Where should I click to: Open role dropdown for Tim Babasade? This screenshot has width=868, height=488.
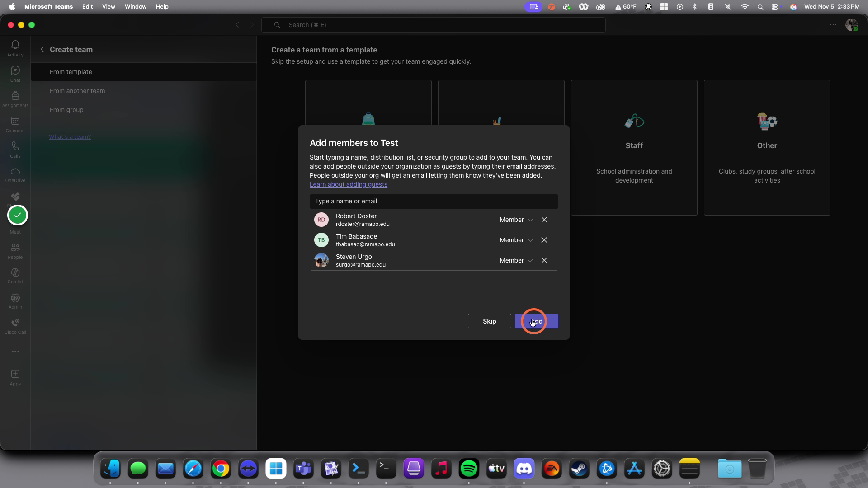click(516, 240)
